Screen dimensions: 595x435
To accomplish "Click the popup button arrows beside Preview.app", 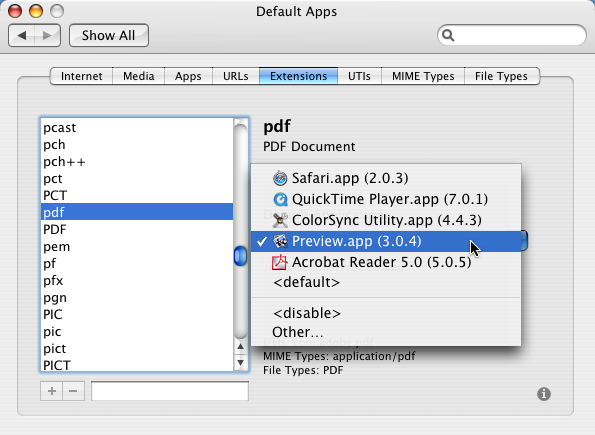I will click(x=524, y=240).
